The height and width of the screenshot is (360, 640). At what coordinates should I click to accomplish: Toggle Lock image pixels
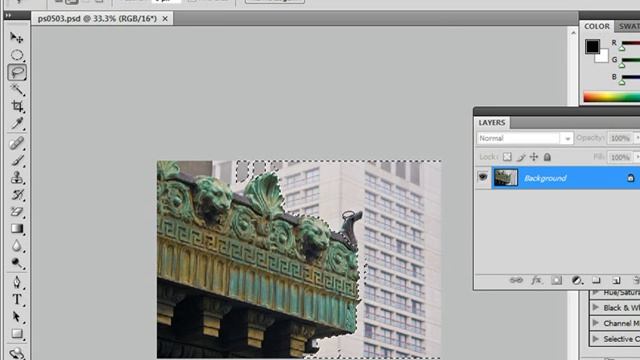[x=521, y=157]
